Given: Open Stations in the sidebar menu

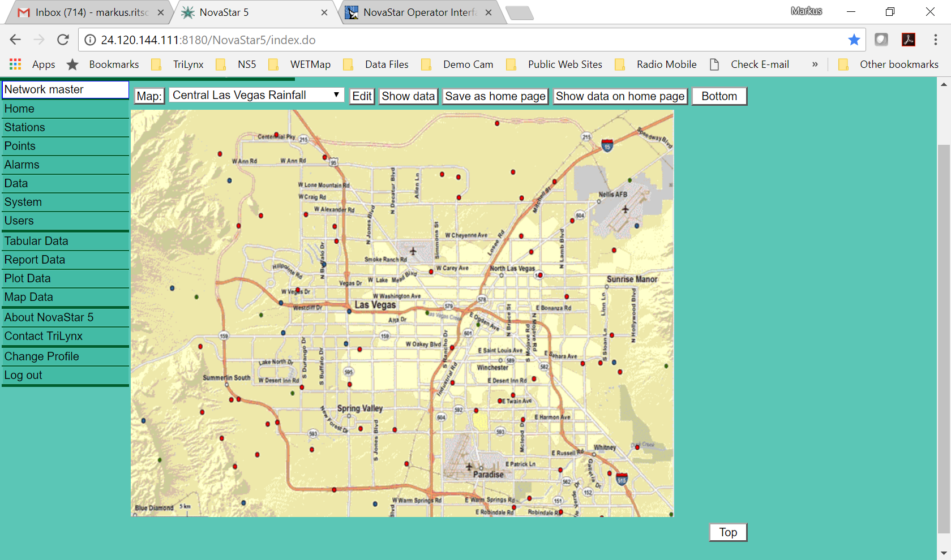Looking at the screenshot, I should pyautogui.click(x=25, y=127).
